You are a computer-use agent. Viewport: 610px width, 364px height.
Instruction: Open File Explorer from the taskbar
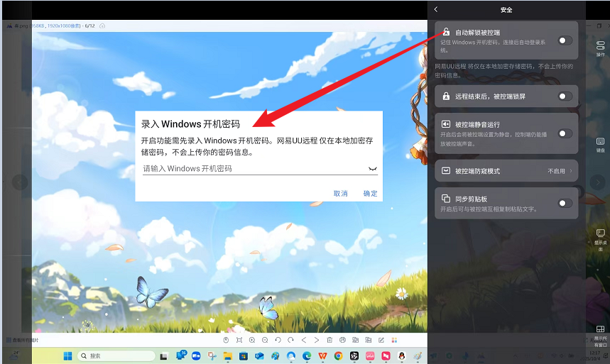(227, 355)
